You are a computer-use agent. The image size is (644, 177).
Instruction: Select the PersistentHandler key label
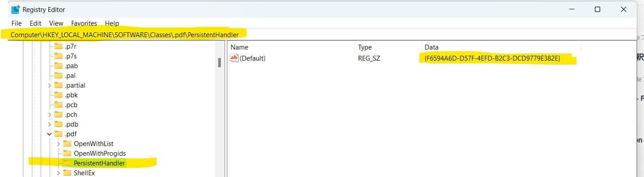[x=100, y=163]
